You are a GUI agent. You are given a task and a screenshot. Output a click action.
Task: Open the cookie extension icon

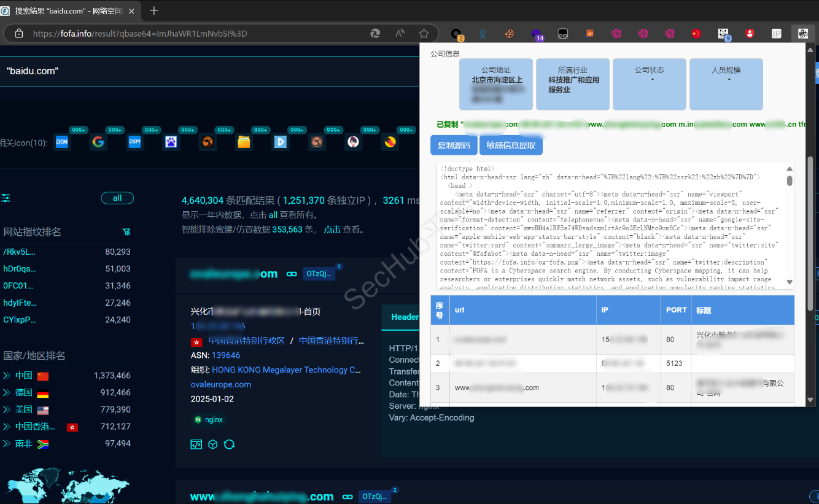click(x=510, y=34)
